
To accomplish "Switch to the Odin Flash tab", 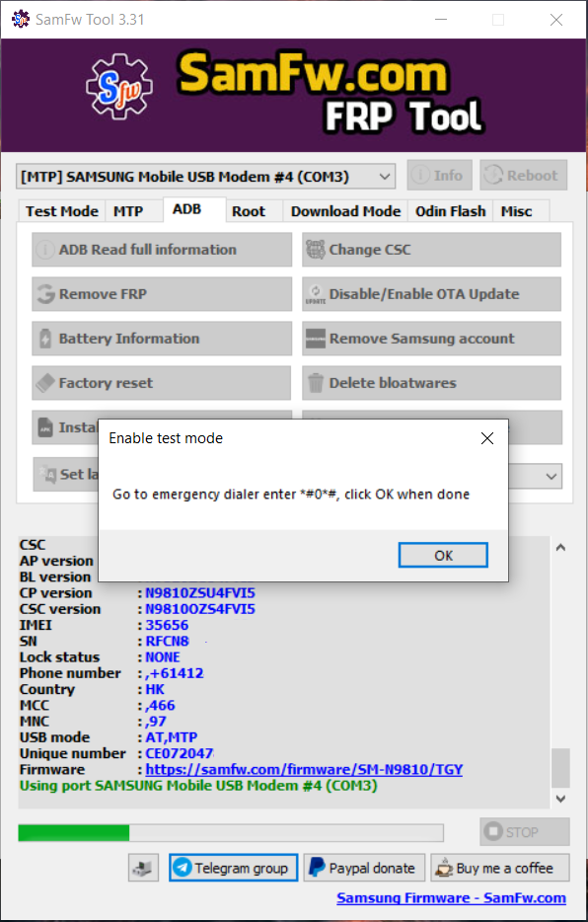I will click(x=451, y=211).
